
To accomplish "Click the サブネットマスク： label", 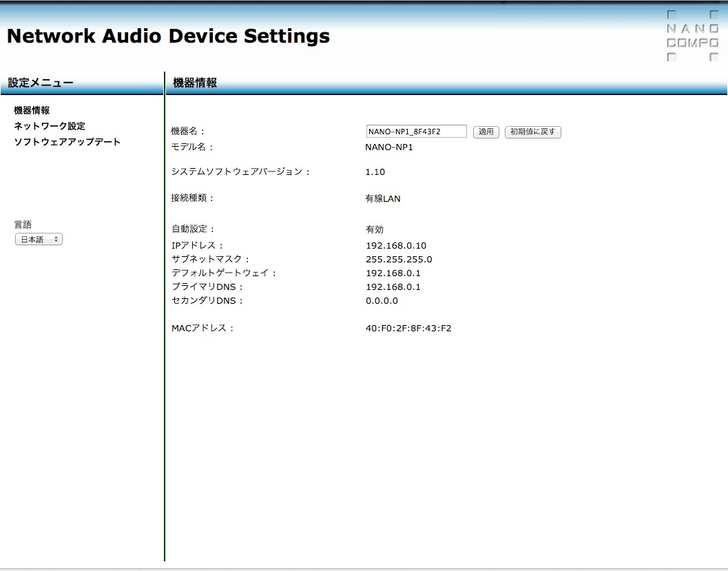I will click(x=211, y=259).
